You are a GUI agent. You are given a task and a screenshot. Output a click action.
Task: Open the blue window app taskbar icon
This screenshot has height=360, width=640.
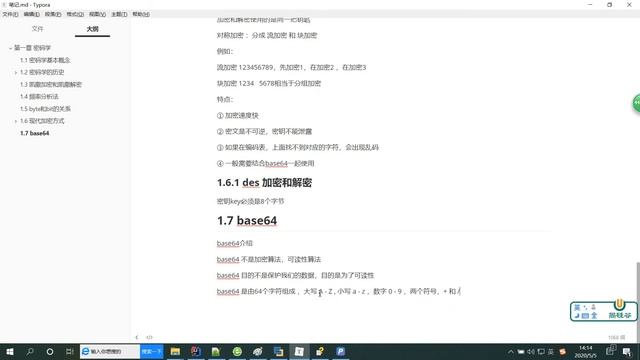pos(278,351)
